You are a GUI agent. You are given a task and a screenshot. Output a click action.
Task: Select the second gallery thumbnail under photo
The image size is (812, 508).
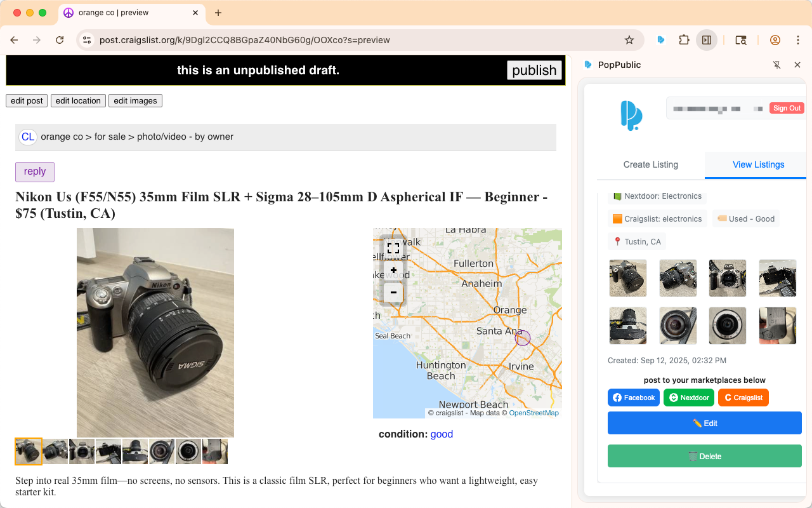(x=55, y=451)
